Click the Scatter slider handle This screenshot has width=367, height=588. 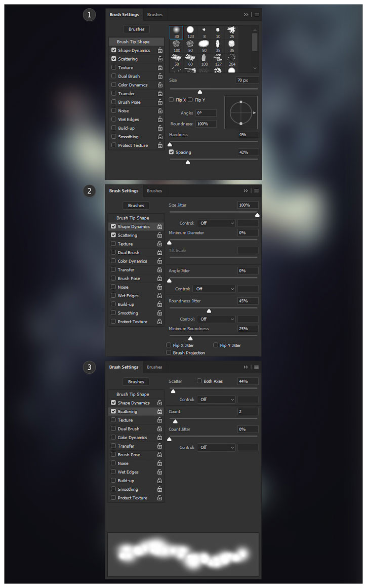(x=173, y=391)
